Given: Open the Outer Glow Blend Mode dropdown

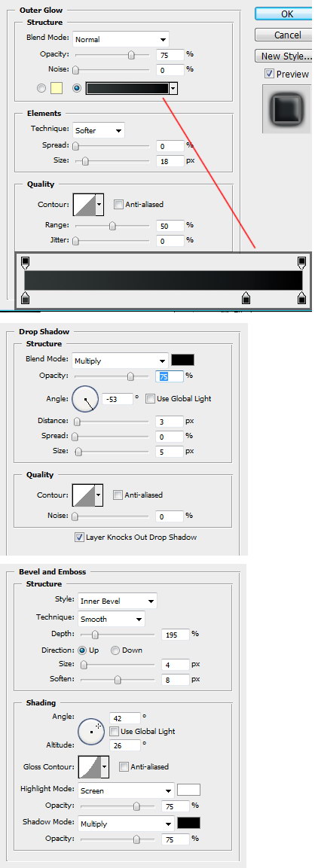Looking at the screenshot, I should pos(121,39).
